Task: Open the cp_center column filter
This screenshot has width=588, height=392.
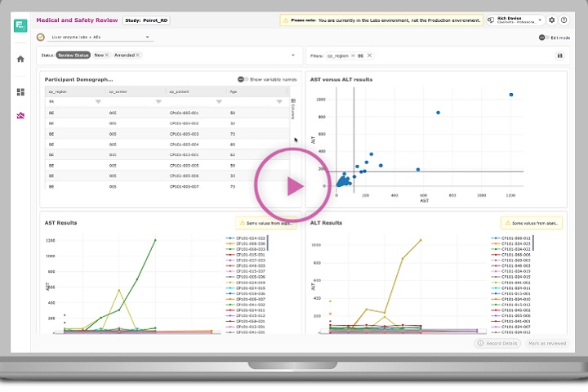Action: [x=158, y=101]
